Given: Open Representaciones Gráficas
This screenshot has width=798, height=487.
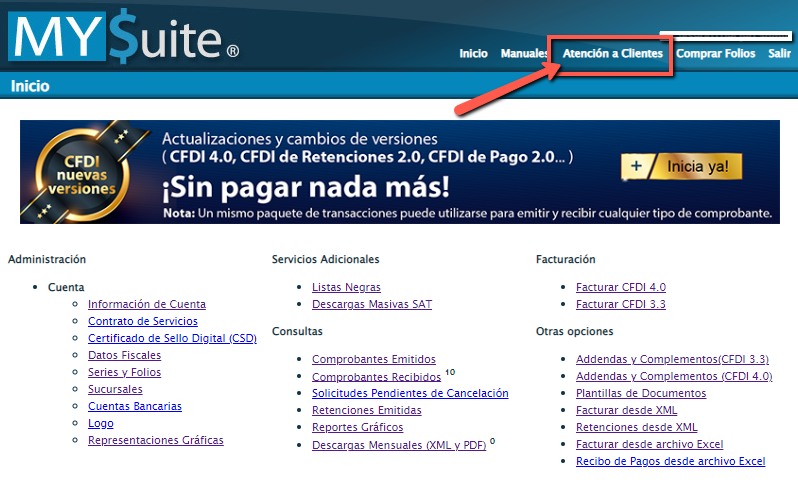Looking at the screenshot, I should point(155,440).
